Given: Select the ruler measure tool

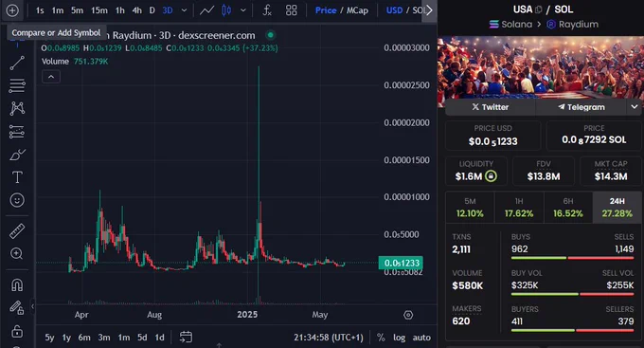Looking at the screenshot, I should point(17,231).
